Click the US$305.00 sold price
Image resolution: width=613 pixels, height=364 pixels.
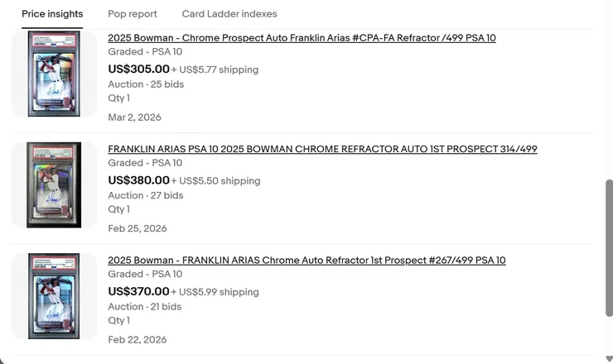pos(138,69)
